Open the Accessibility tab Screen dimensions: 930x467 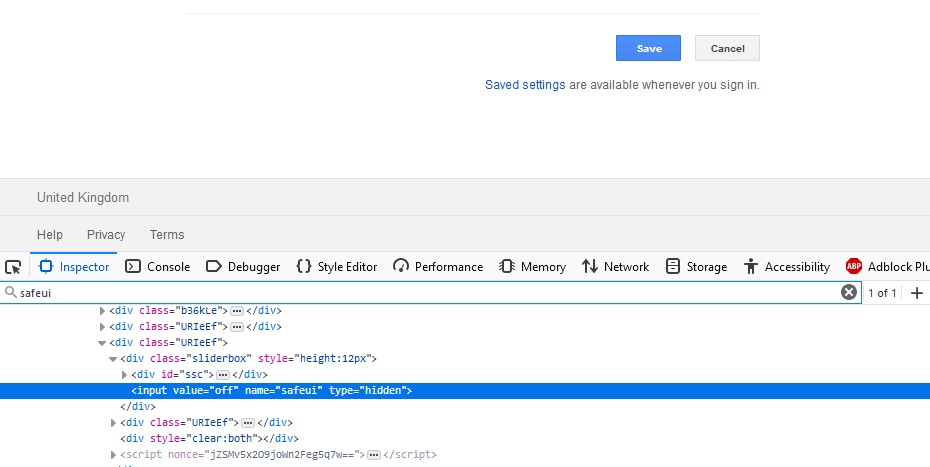point(787,267)
